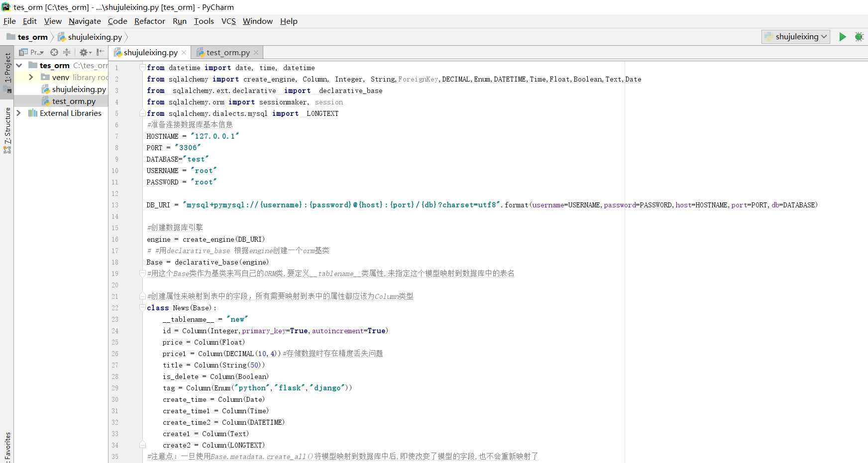The height and width of the screenshot is (463, 868).
Task: Open the Navigate menu
Action: 85,21
